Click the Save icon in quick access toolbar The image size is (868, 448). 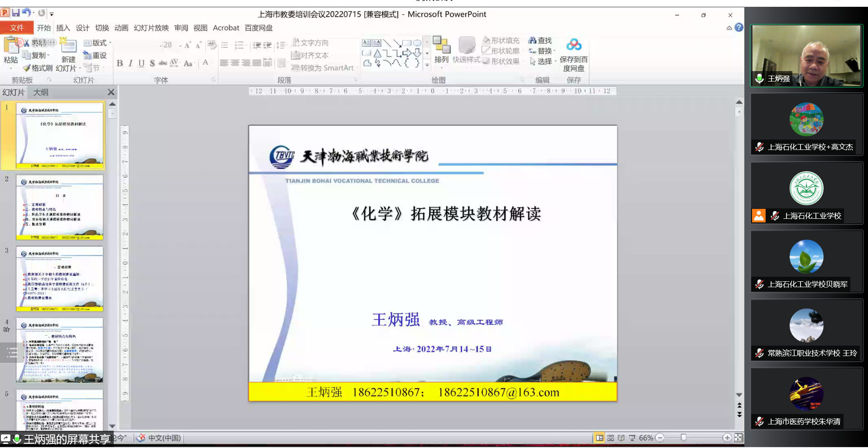point(16,13)
